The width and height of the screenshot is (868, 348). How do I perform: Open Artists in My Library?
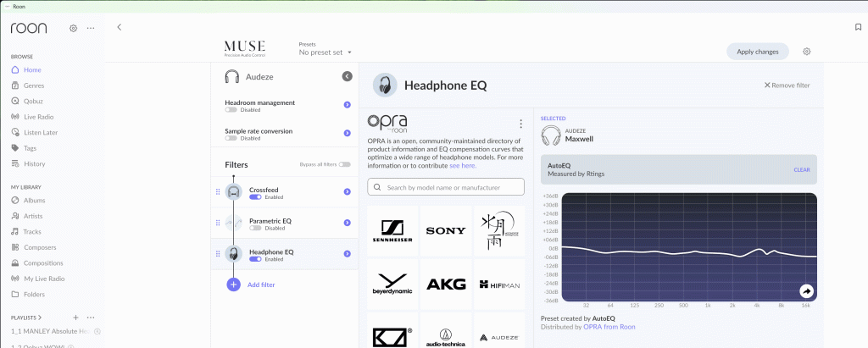click(x=33, y=216)
